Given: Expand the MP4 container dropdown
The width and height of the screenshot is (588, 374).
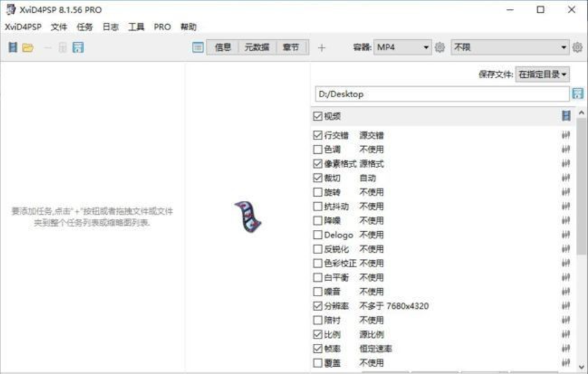Looking at the screenshot, I should pyautogui.click(x=403, y=47).
